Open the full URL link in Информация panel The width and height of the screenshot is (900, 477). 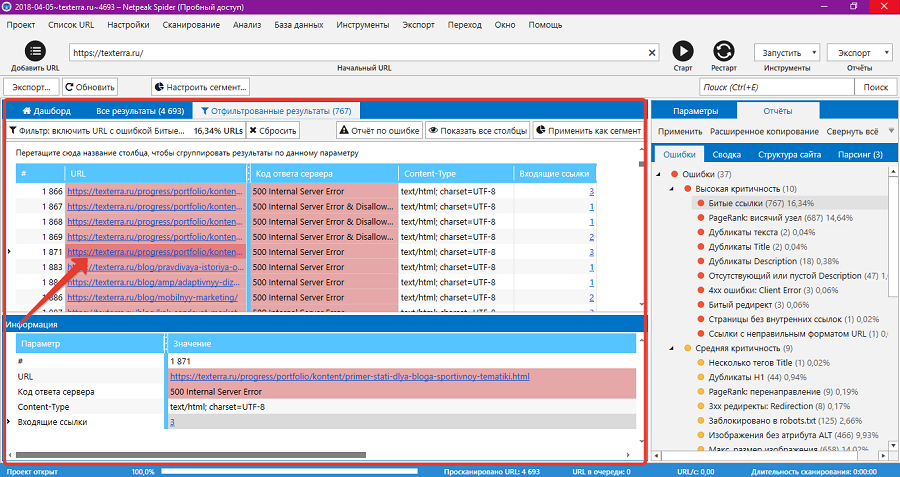coord(350,377)
